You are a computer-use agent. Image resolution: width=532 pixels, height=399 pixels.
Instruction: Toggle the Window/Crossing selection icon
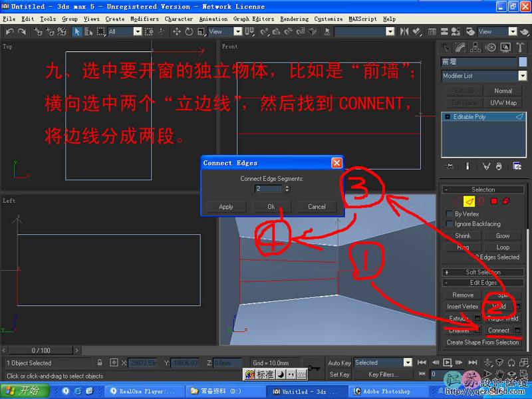pos(149,32)
